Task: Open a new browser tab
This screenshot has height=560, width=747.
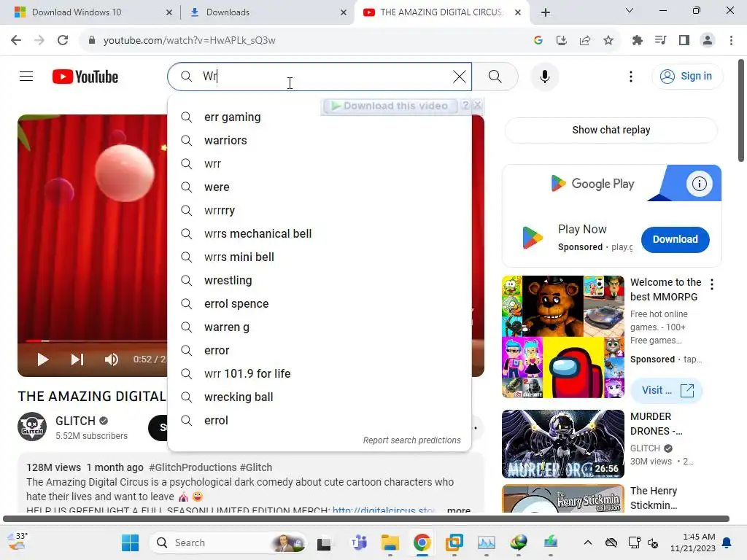Action: pyautogui.click(x=546, y=12)
